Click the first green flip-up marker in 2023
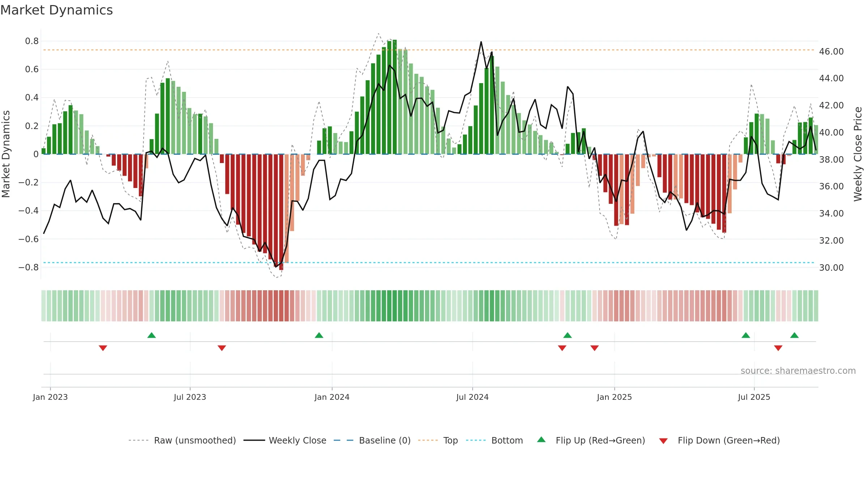Image resolution: width=868 pixels, height=488 pixels. (152, 335)
